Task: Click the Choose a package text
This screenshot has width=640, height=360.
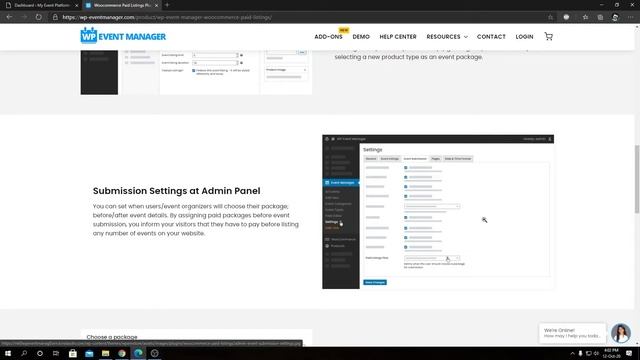Action: click(x=112, y=337)
